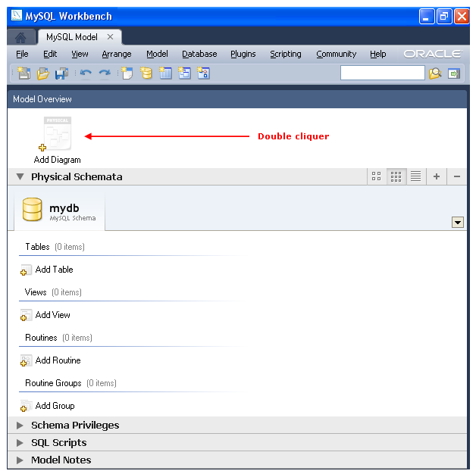
Task: Select the mydb schema tab
Action: tap(59, 210)
